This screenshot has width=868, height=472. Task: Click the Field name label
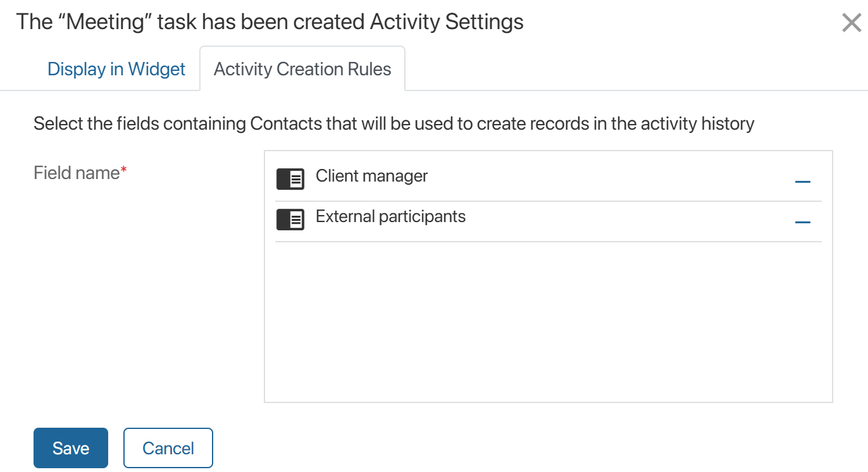(x=75, y=172)
